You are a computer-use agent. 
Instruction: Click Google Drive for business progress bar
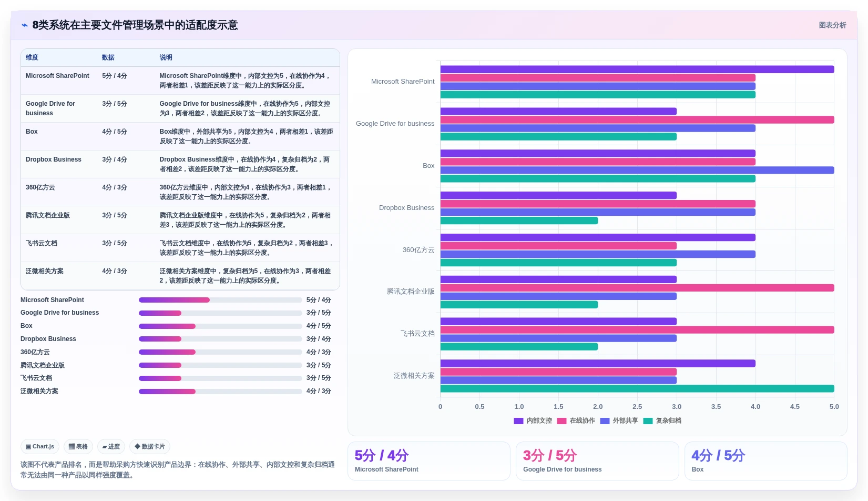(x=220, y=313)
